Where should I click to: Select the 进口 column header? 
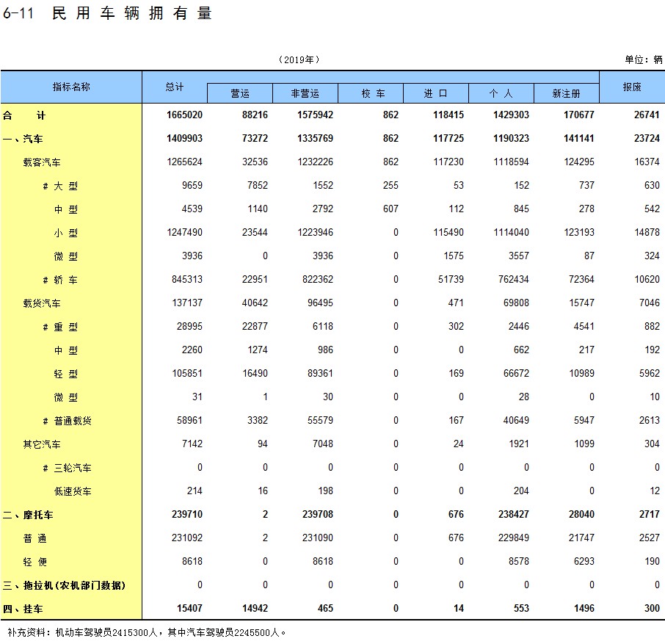click(436, 94)
